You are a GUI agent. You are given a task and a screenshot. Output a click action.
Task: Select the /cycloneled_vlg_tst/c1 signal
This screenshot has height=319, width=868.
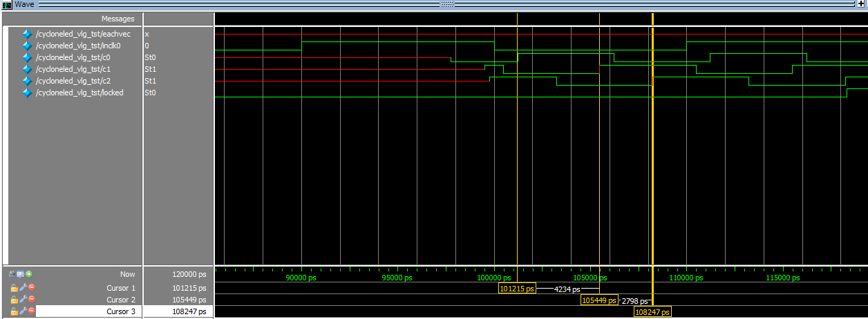pyautogui.click(x=73, y=69)
